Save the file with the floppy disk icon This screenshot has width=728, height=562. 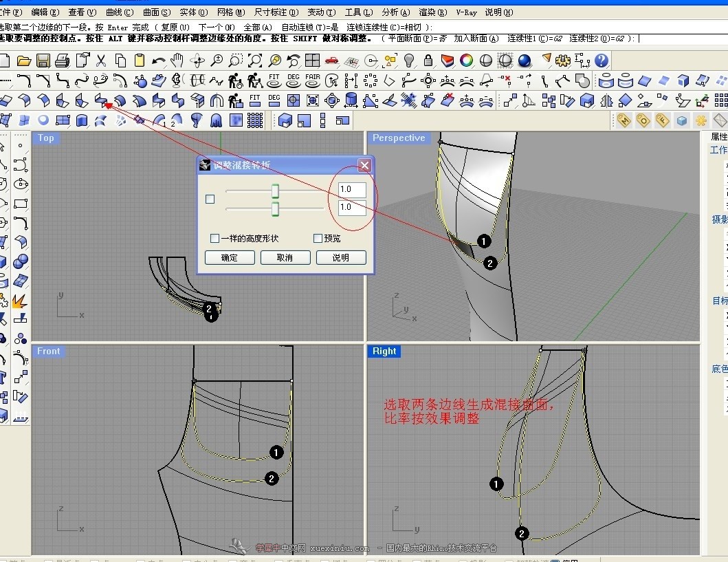(x=43, y=61)
